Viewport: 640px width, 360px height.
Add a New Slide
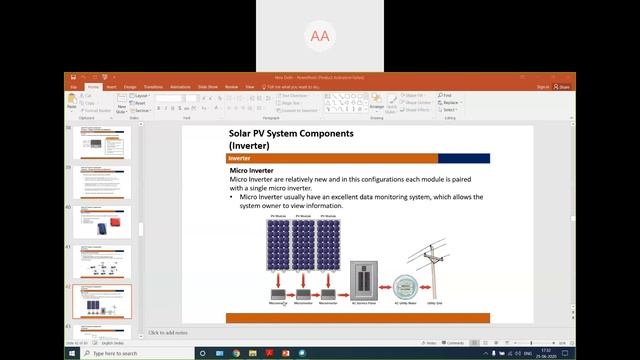[x=121, y=104]
